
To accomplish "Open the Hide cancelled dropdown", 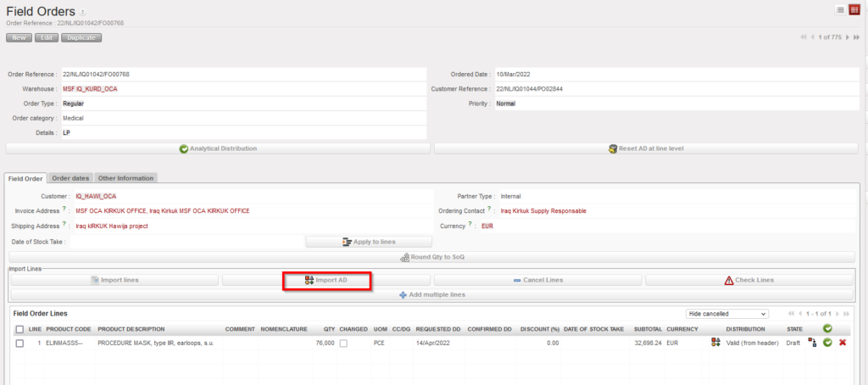I will click(x=726, y=314).
